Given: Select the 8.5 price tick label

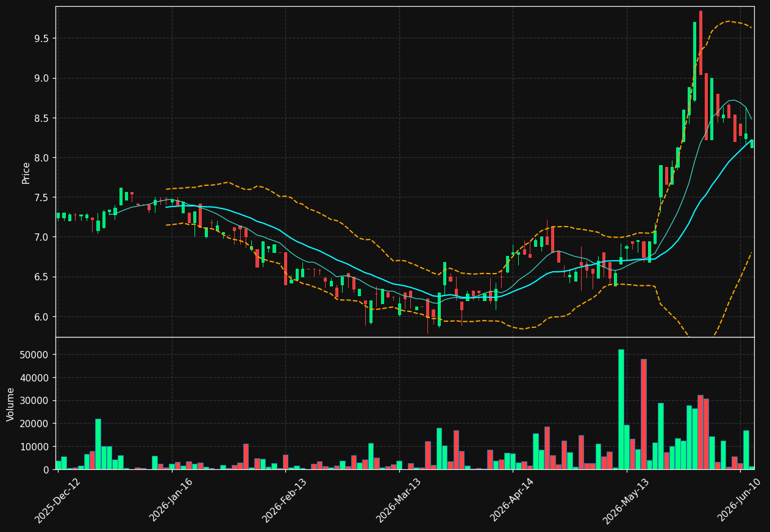Looking at the screenshot, I should pyautogui.click(x=42, y=118).
